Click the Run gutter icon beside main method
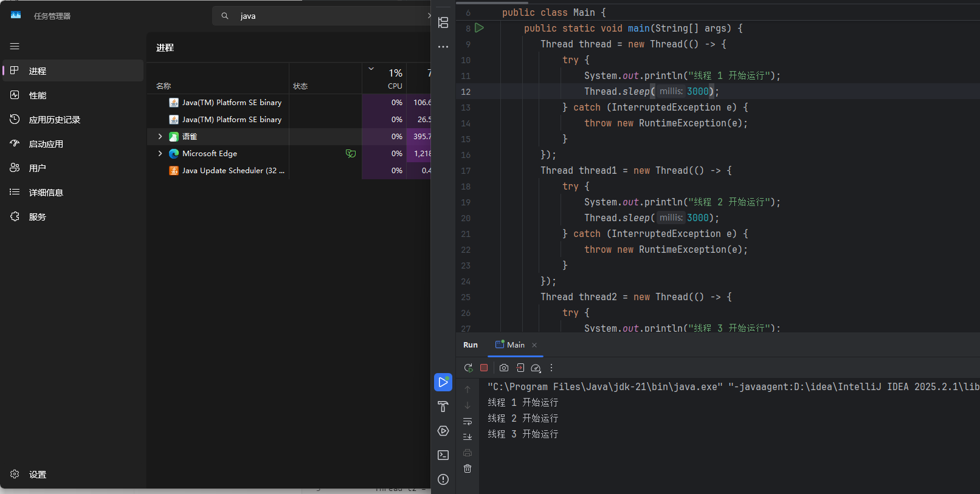The width and height of the screenshot is (980, 494). tap(479, 28)
